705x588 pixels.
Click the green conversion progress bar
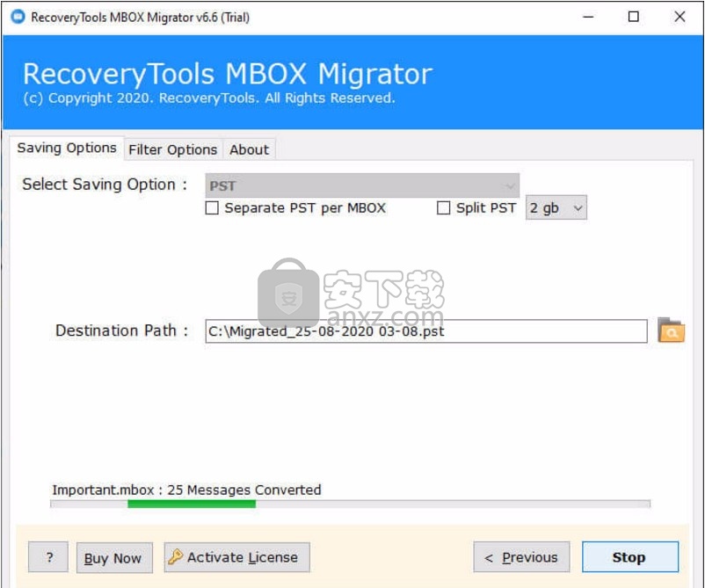point(192,504)
